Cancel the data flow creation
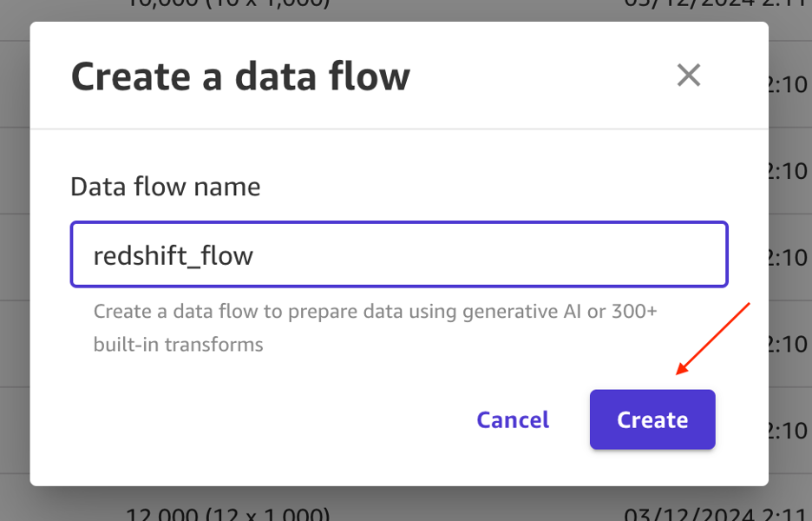The image size is (812, 521). (x=513, y=420)
